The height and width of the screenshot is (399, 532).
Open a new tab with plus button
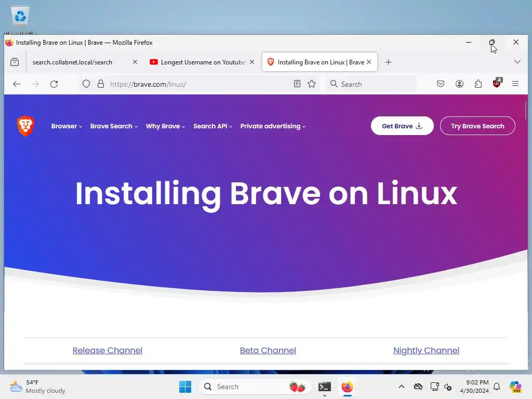tap(389, 62)
